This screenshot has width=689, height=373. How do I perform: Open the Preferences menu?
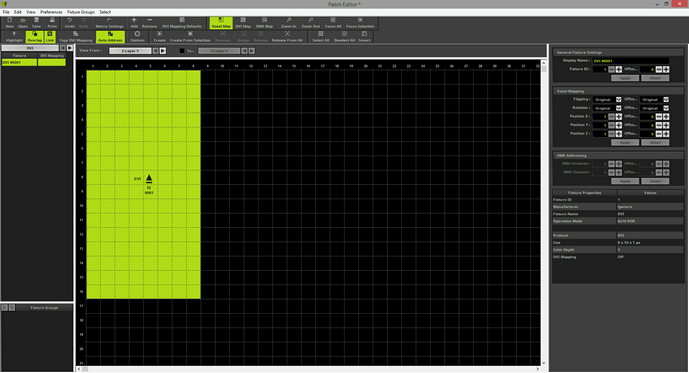pyautogui.click(x=51, y=12)
